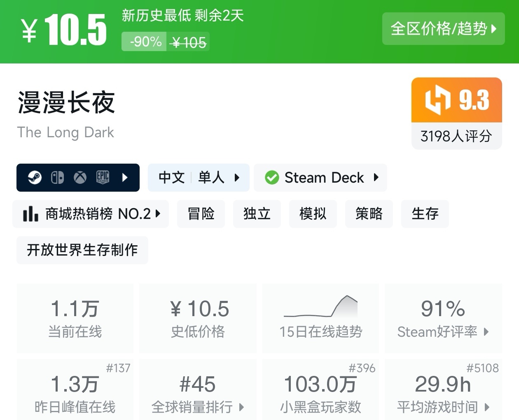
Task: Select the 独立 genre tag
Action: point(257,214)
